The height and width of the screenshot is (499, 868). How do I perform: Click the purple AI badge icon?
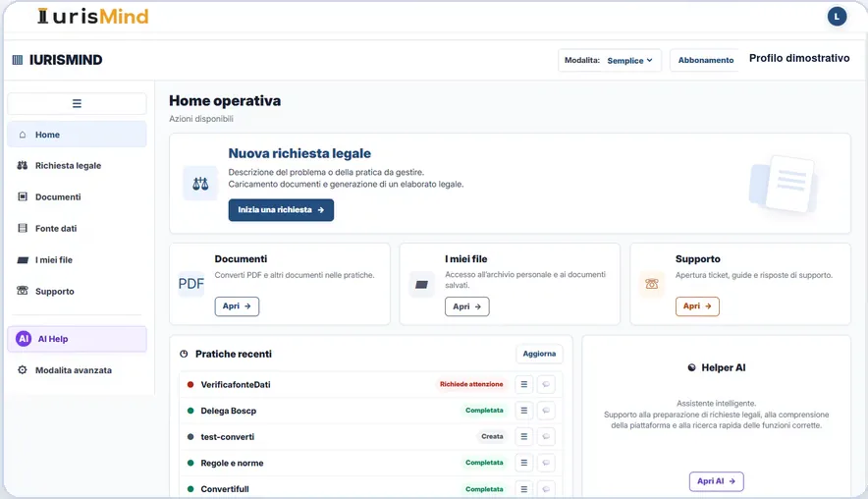(24, 338)
